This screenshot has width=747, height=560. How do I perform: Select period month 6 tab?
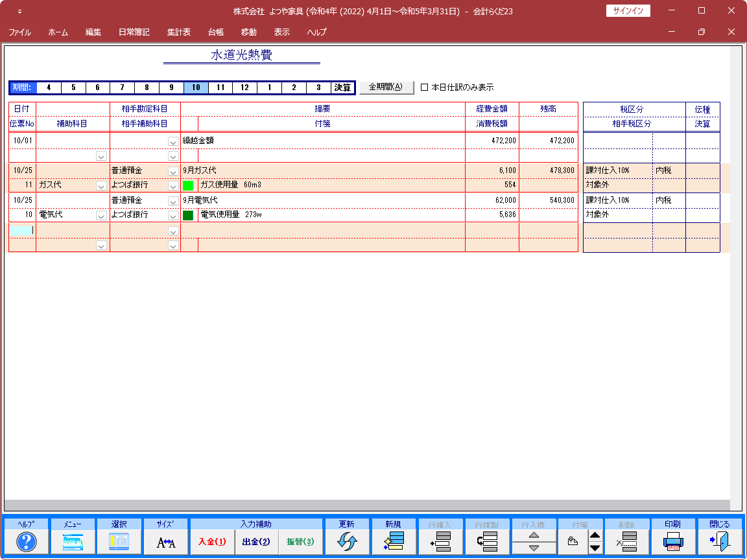98,87
